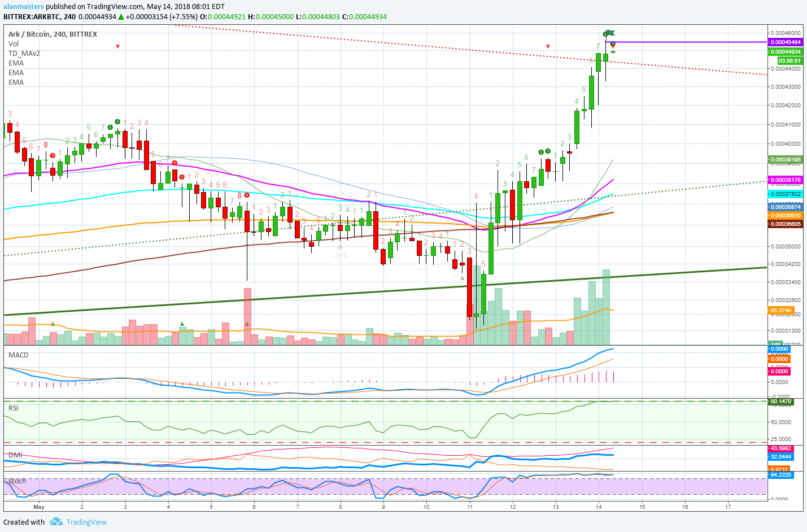This screenshot has height=532, width=807.
Task: Click the magenta 0.00038178 EMA value label
Action: pyautogui.click(x=786, y=180)
